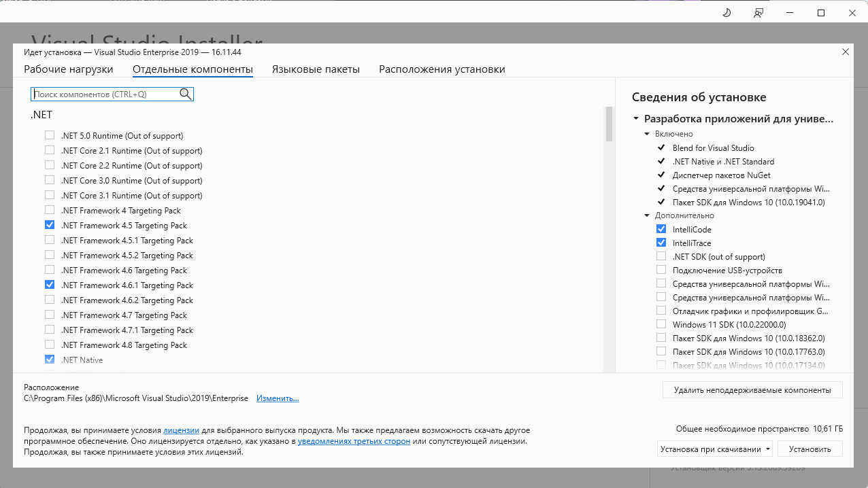Viewport: 868px width, 488px height.
Task: Enable .NET Framework 4.6 Targeting Pack
Action: [x=50, y=270]
